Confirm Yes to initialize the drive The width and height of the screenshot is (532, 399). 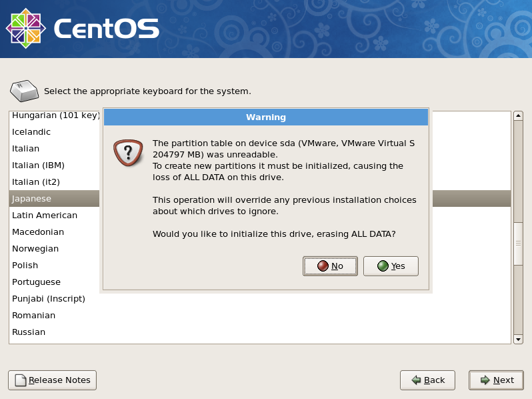pos(391,266)
